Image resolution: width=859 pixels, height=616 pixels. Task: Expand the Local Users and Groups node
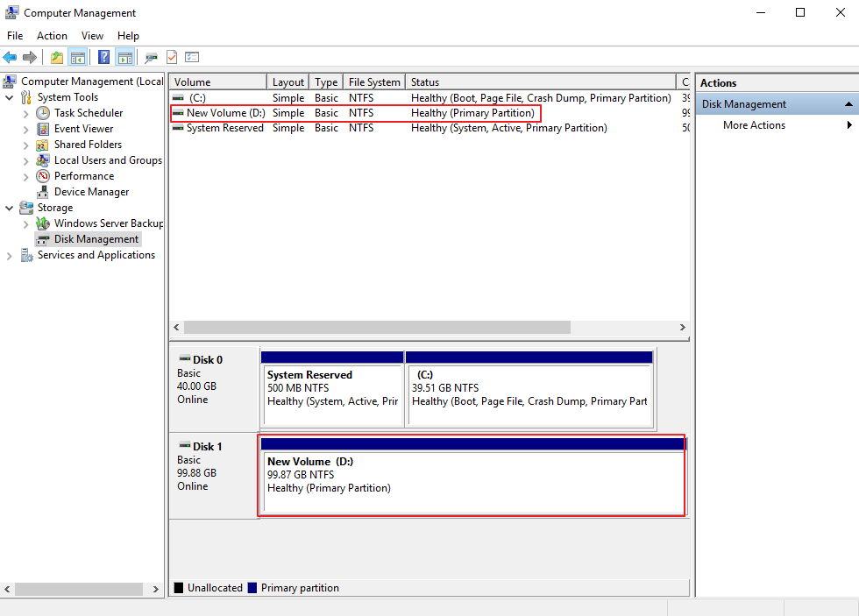(25, 161)
